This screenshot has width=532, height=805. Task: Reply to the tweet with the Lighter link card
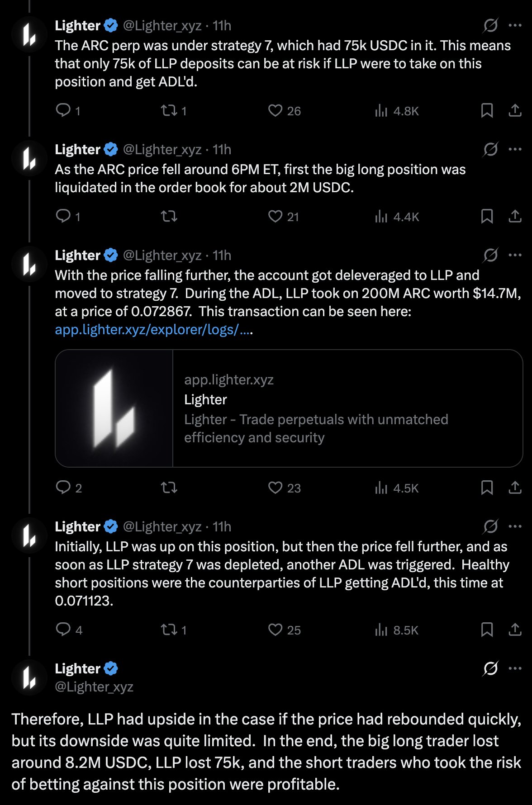63,488
